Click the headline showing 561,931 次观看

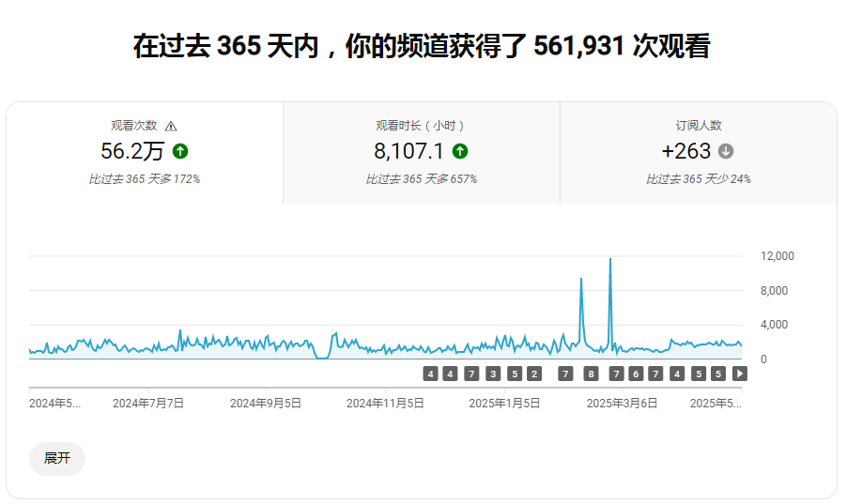coord(421,47)
